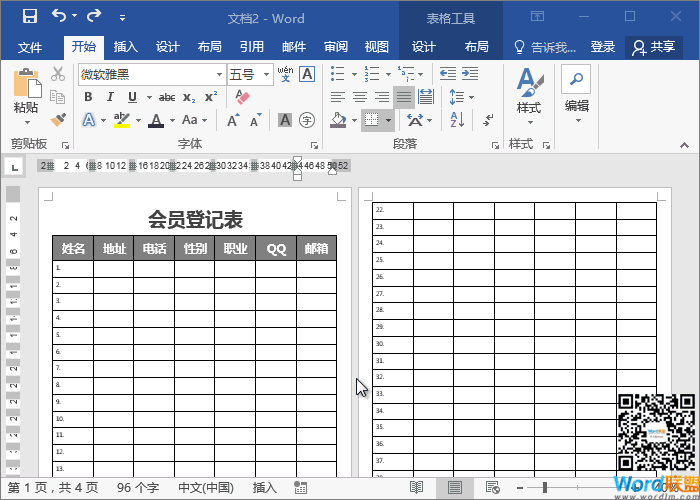Click the word count 96 个字

(138, 488)
